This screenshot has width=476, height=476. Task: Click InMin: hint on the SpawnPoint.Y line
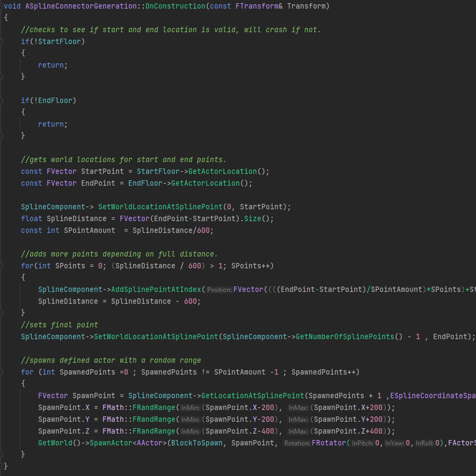click(x=191, y=420)
